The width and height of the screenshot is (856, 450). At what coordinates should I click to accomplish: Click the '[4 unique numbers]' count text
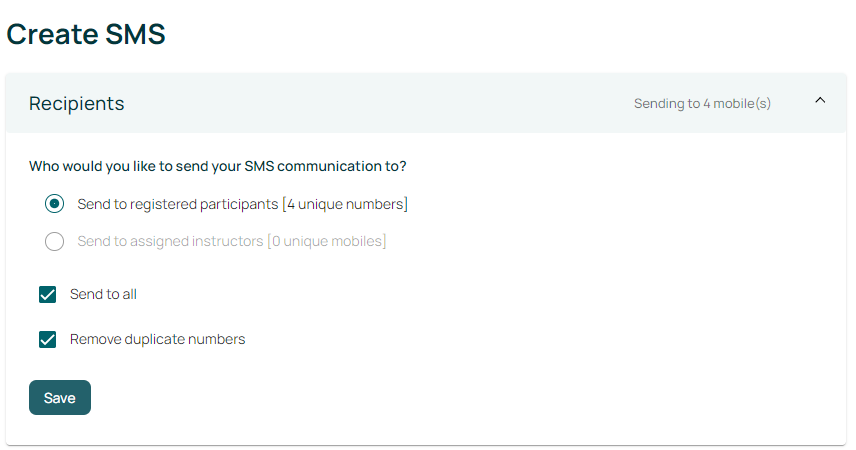tap(345, 204)
